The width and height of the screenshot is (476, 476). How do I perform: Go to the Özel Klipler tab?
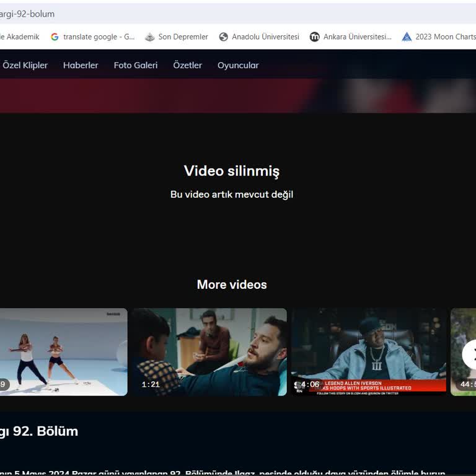[25, 65]
